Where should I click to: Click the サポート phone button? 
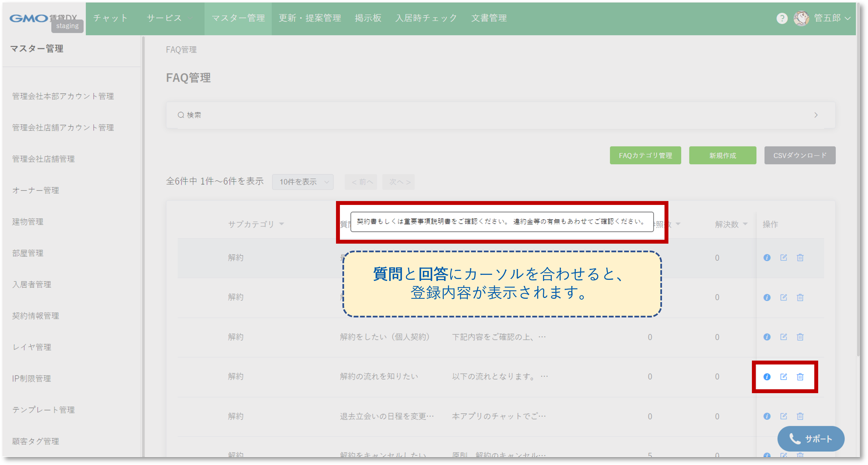(x=811, y=439)
